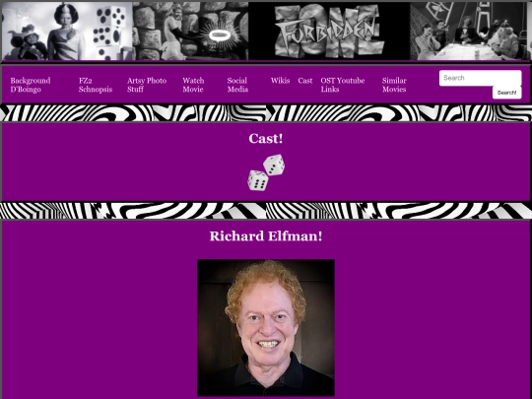Click the Richard Elfman! heading
The width and height of the screenshot is (532, 399).
click(x=266, y=236)
